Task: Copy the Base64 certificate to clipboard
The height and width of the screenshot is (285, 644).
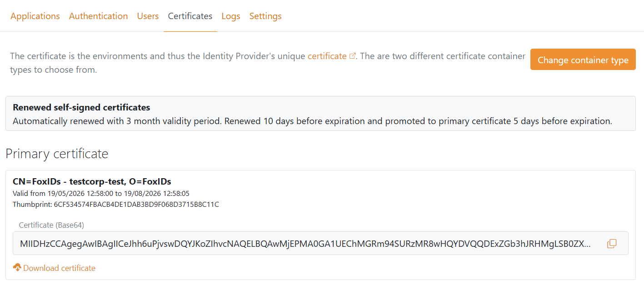Action: (612, 244)
